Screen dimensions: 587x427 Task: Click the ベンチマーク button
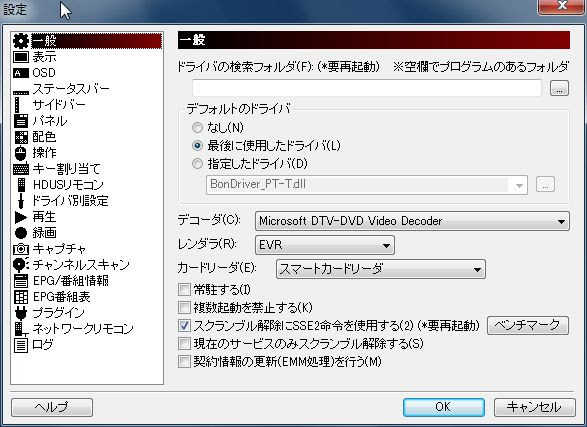[x=528, y=326]
